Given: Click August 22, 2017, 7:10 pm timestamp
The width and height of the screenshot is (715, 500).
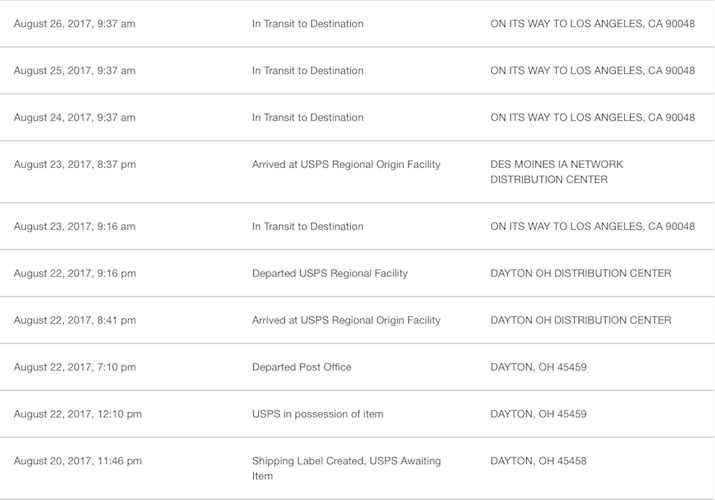Looking at the screenshot, I should 74,367.
